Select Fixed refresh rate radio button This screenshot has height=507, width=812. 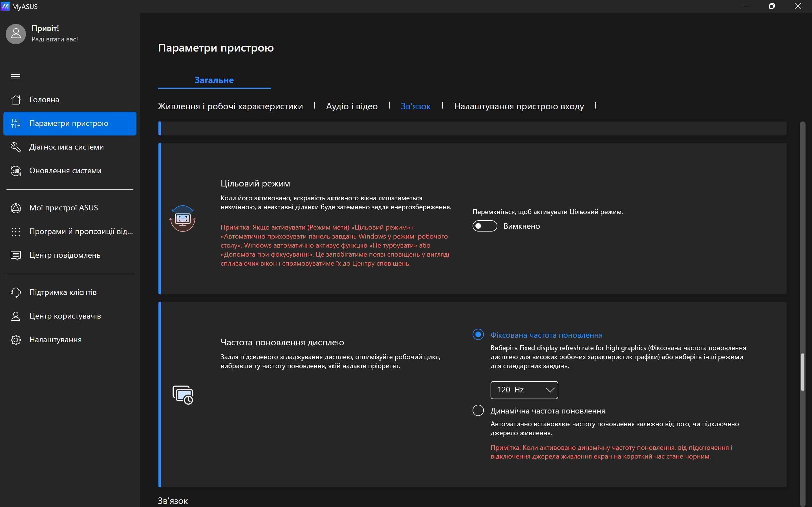[x=478, y=335]
